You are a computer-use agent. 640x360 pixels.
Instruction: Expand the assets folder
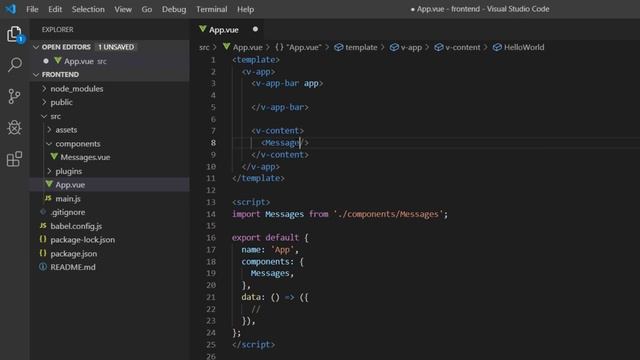pos(49,129)
